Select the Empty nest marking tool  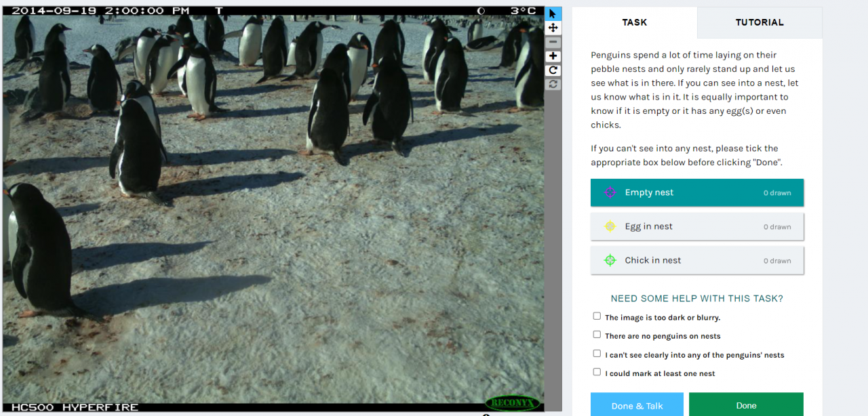pos(697,192)
